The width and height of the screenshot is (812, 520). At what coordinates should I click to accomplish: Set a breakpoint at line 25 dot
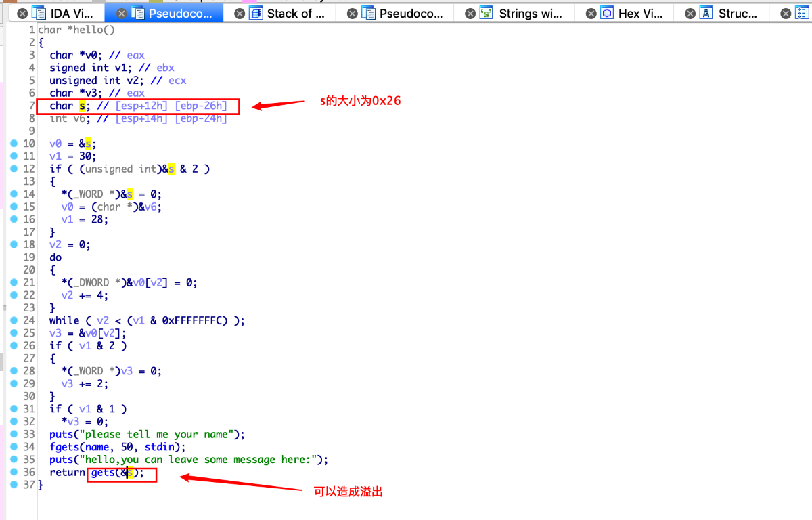click(14, 333)
